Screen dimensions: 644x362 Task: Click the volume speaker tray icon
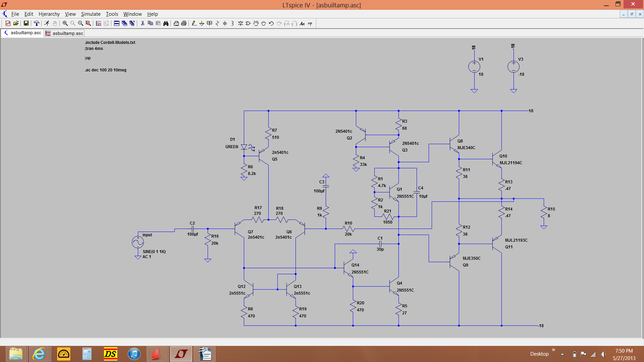[x=603, y=354]
